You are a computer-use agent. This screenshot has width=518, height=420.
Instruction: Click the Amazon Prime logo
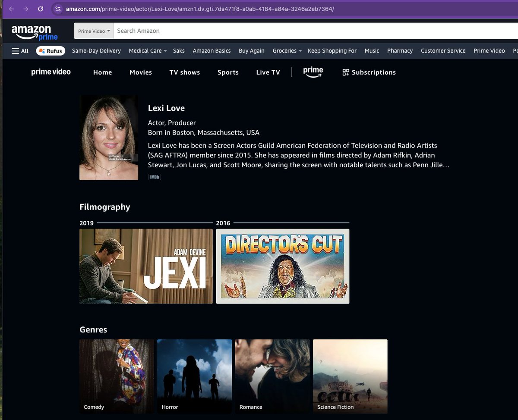point(34,33)
